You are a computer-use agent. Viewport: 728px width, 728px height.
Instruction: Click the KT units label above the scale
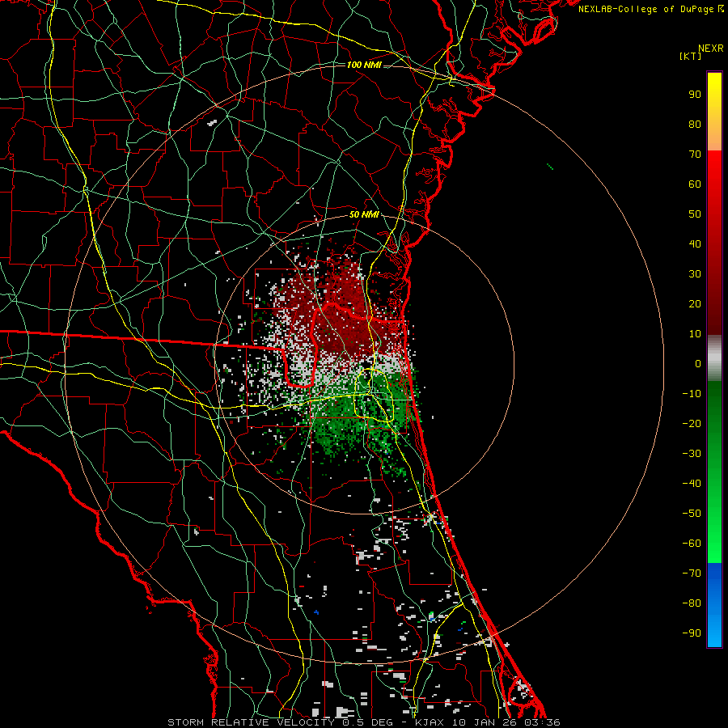point(690,56)
